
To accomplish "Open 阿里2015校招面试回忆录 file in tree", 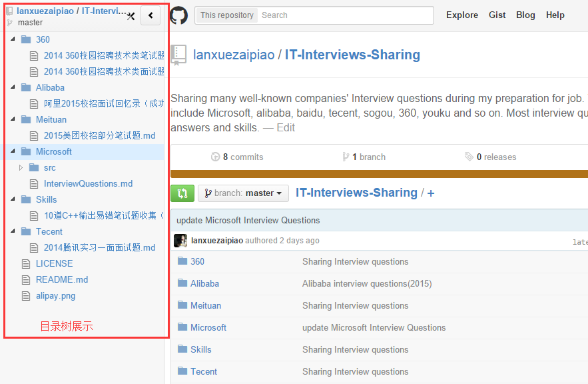I will (104, 103).
